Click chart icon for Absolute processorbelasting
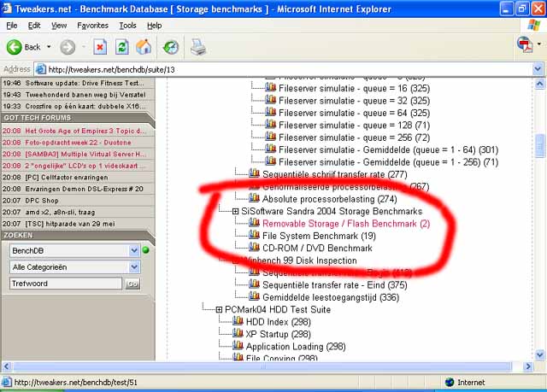 coord(254,197)
